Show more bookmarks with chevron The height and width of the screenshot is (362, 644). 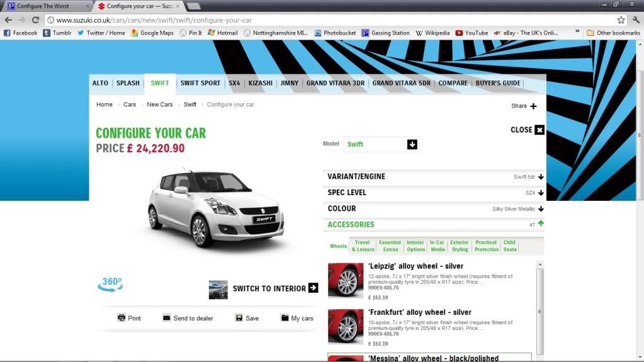pos(577,31)
